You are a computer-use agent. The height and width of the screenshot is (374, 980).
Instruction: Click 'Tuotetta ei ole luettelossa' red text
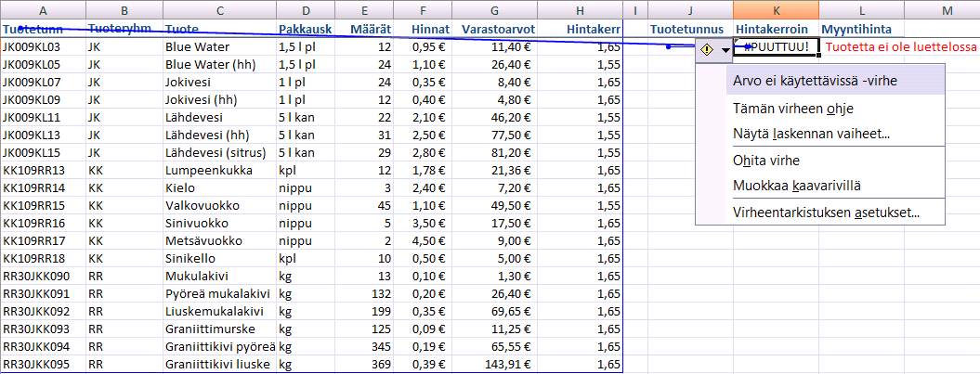pyautogui.click(x=901, y=47)
